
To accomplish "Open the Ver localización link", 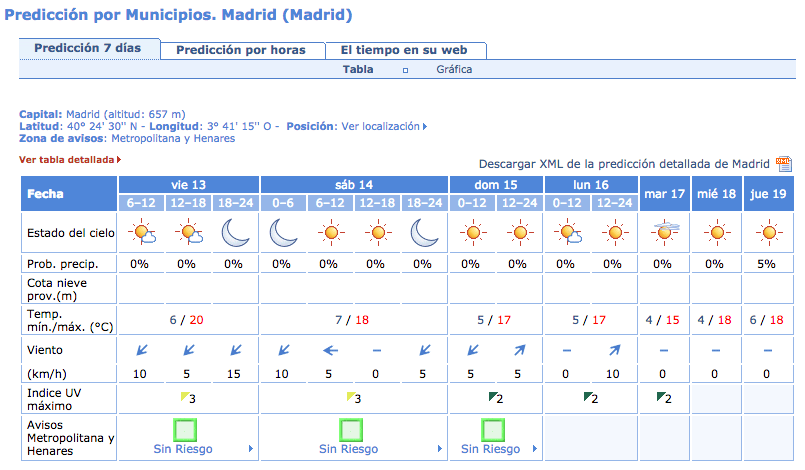I will pyautogui.click(x=384, y=126).
